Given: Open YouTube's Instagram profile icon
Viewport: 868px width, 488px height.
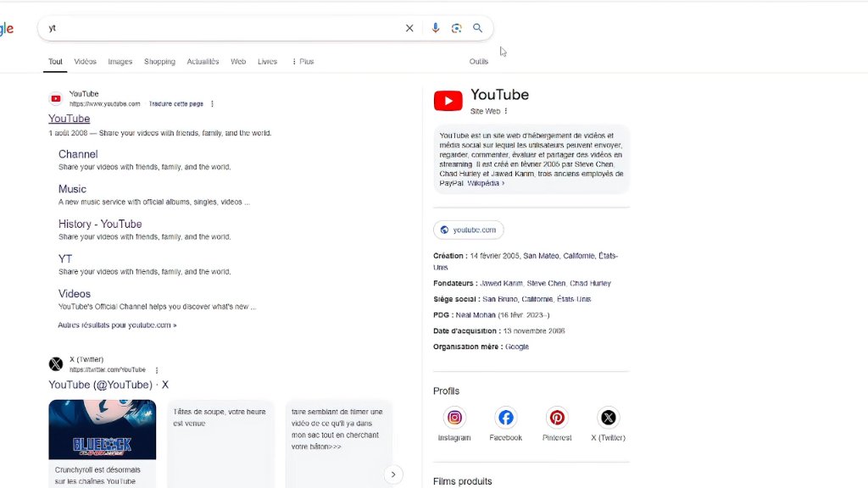Looking at the screenshot, I should [x=454, y=418].
